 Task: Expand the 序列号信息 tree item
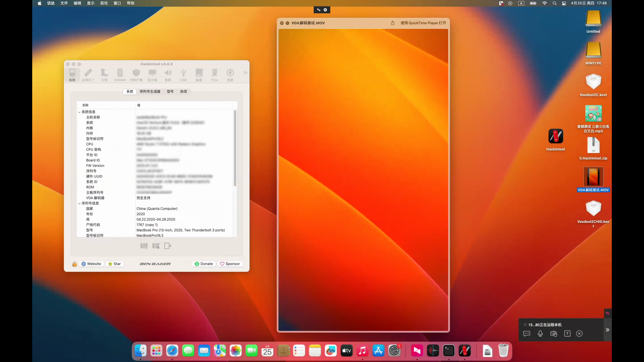(79, 203)
